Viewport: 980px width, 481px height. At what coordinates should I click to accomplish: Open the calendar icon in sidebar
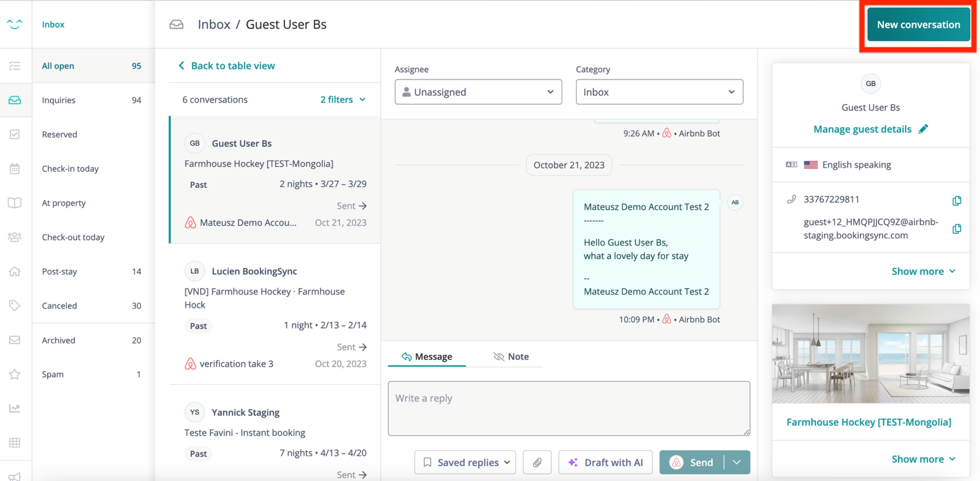(15, 169)
